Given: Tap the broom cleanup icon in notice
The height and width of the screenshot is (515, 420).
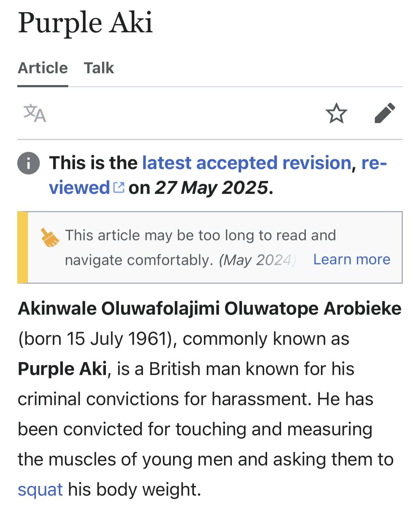Looking at the screenshot, I should pyautogui.click(x=50, y=238).
